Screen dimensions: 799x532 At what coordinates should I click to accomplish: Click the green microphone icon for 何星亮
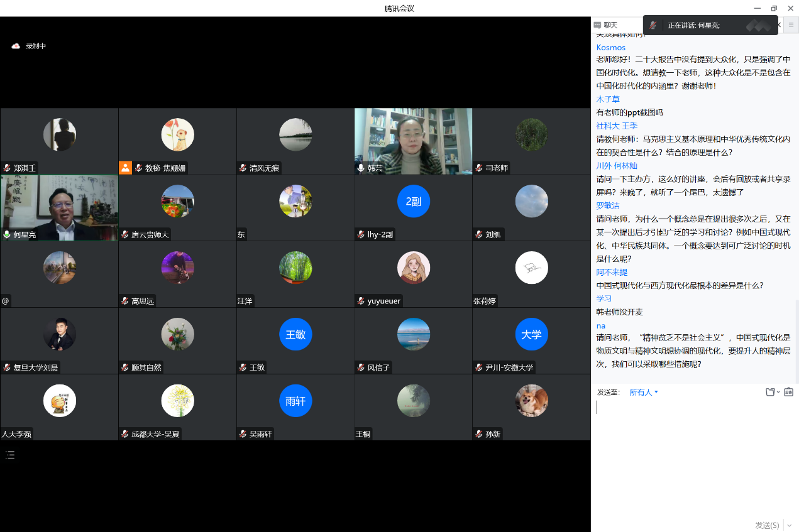point(7,235)
